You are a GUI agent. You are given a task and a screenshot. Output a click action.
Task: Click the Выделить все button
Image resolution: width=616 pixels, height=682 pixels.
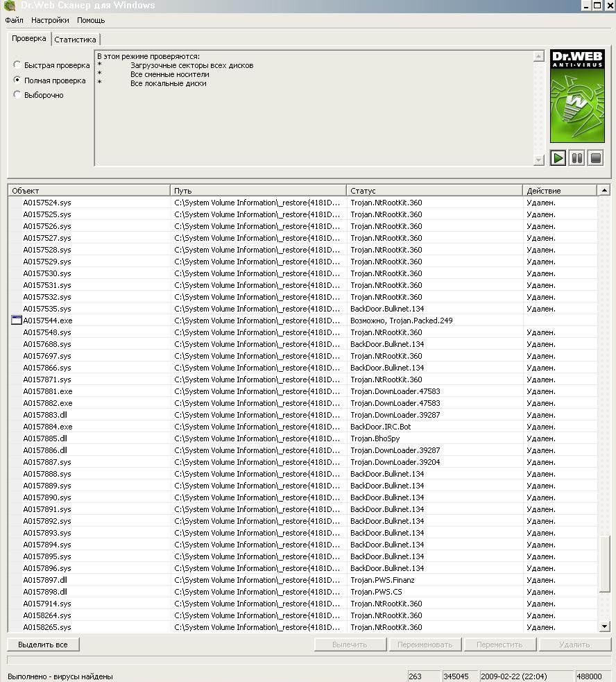click(43, 645)
